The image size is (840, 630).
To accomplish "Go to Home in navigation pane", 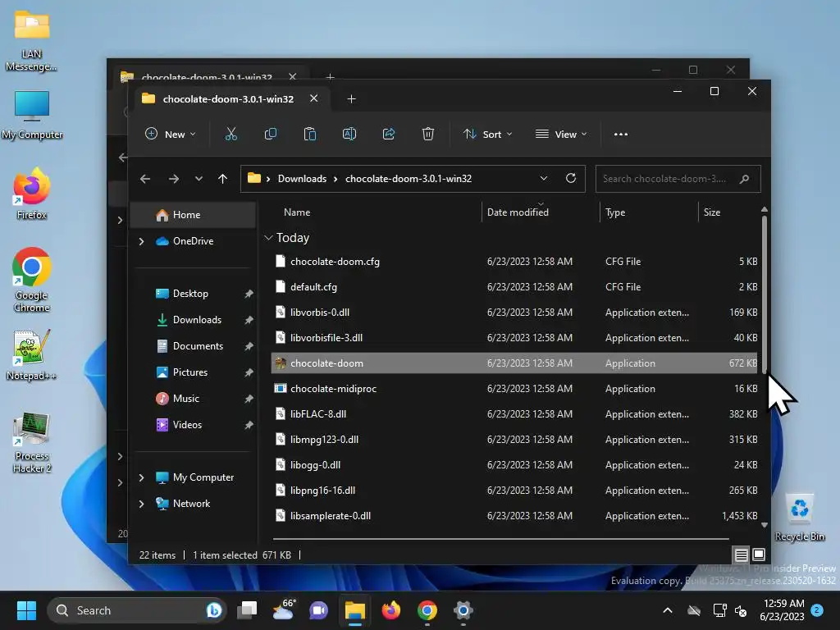I will [x=194, y=215].
